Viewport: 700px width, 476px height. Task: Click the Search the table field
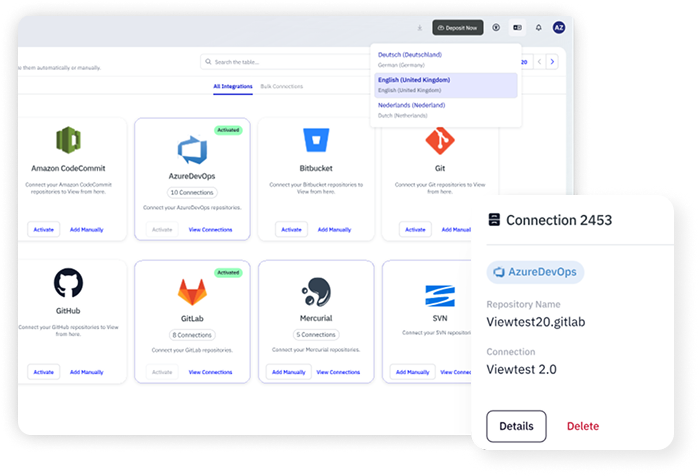[286, 62]
